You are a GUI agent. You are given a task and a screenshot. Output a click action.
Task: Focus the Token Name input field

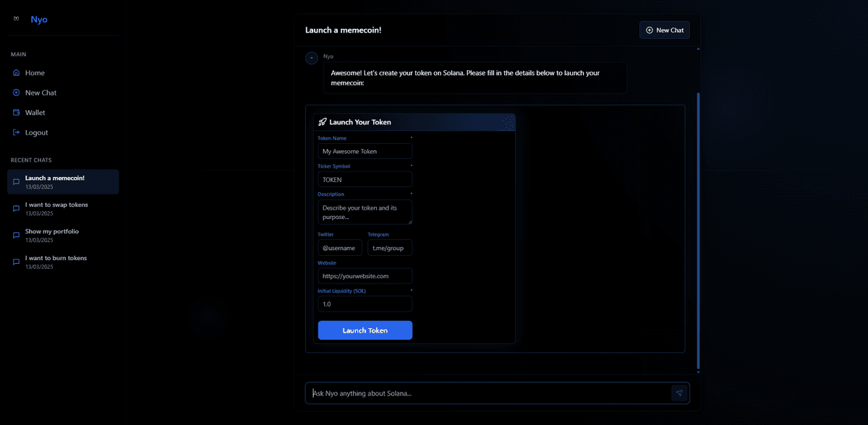(365, 151)
